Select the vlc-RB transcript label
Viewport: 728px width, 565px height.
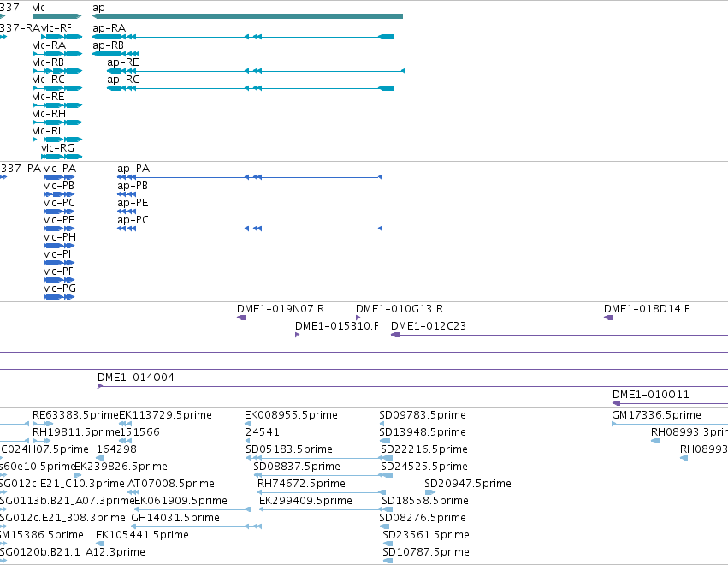pos(48,62)
